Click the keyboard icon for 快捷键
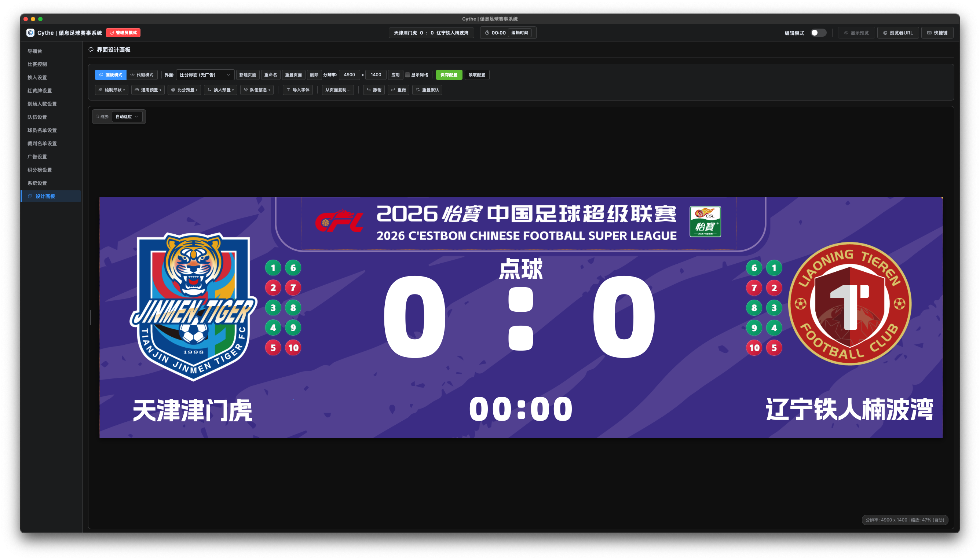 929,33
